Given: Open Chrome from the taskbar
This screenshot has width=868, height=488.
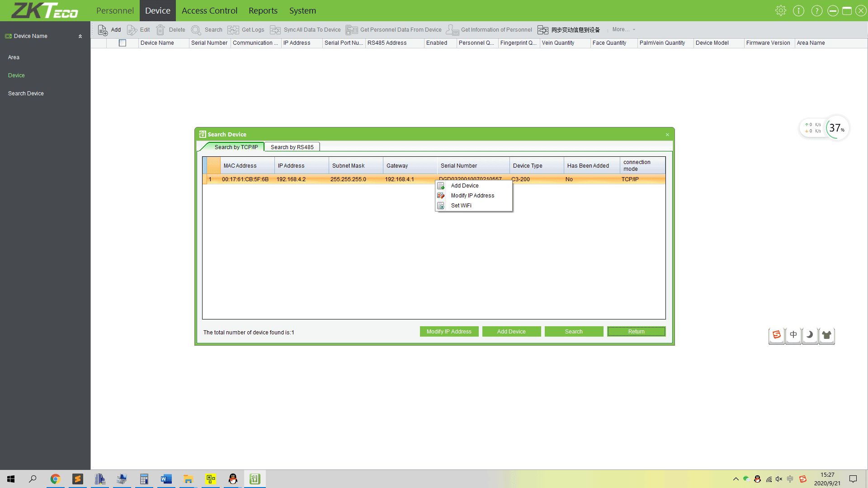Looking at the screenshot, I should coord(55,479).
